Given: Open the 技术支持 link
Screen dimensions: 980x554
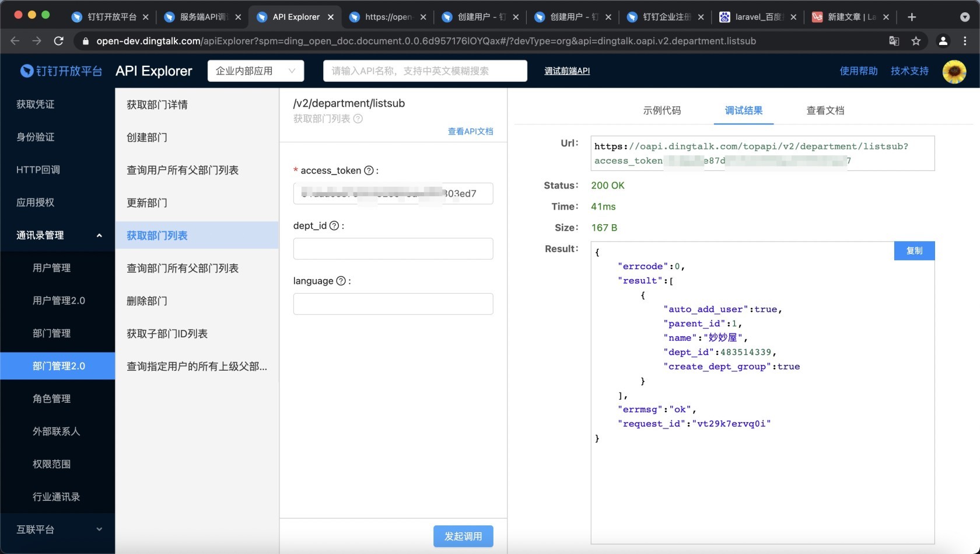Looking at the screenshot, I should coord(909,71).
